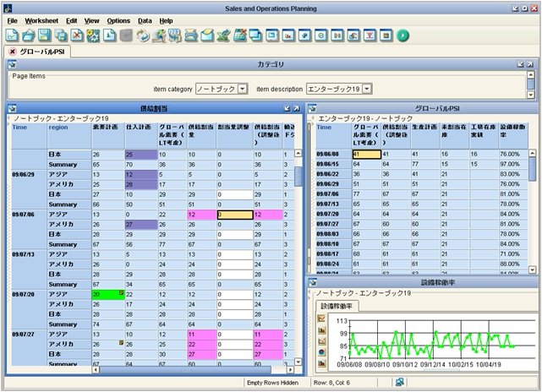Select the orange selected cell in 09/07/06 アジア row
Image resolution: width=542 pixels, height=392 pixels.
point(235,215)
